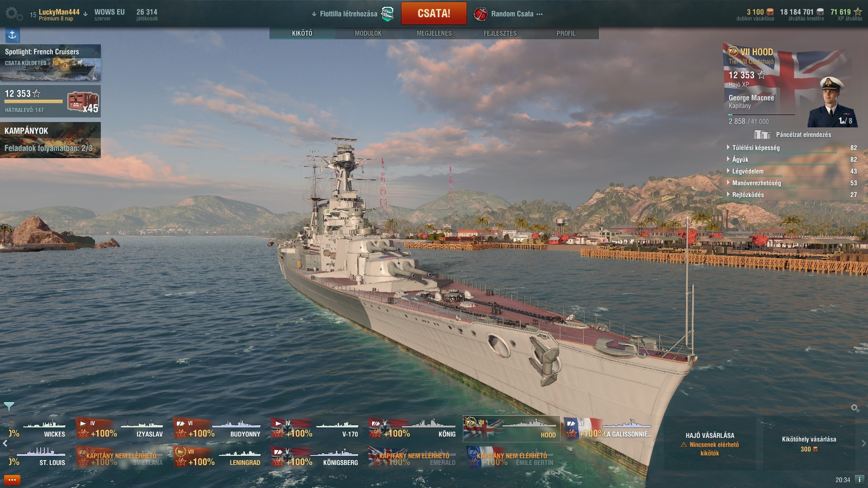This screenshot has height=488, width=868.
Task: Open the chat speech bubble icon
Action: (x=12, y=480)
